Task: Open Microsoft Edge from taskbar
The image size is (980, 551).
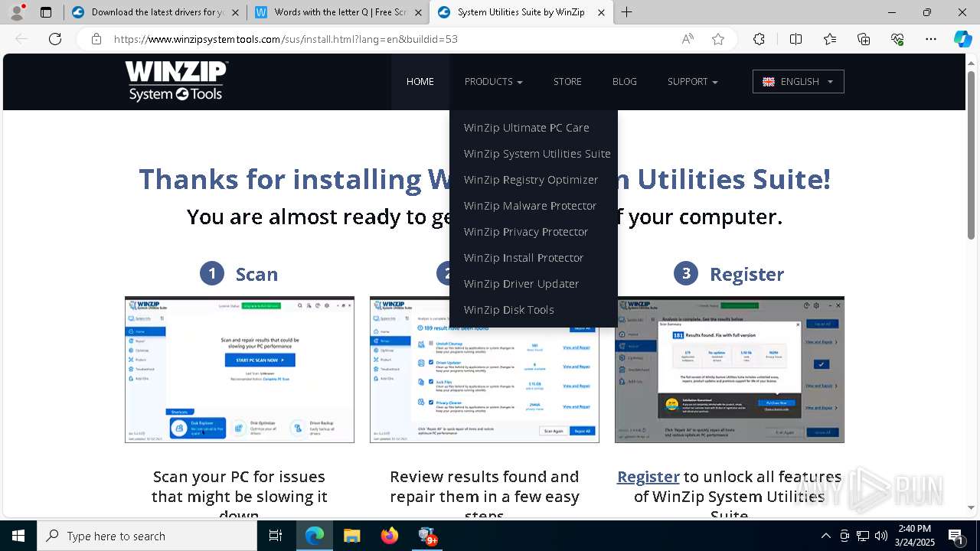Action: point(315,536)
